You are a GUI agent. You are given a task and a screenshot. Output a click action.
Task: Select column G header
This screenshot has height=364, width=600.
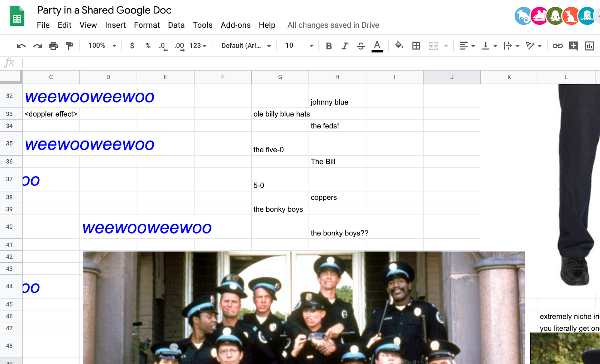click(280, 77)
